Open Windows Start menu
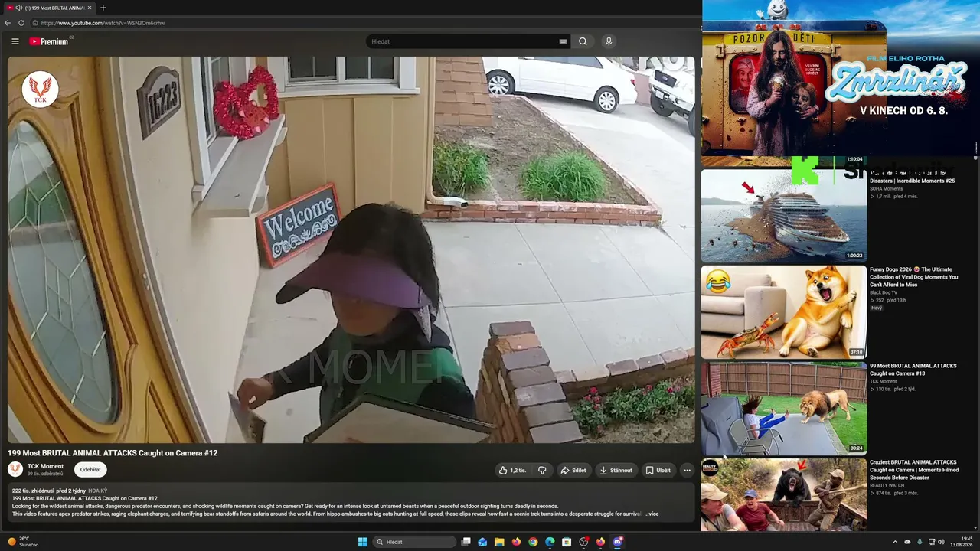This screenshot has height=551, width=980. coord(362,542)
